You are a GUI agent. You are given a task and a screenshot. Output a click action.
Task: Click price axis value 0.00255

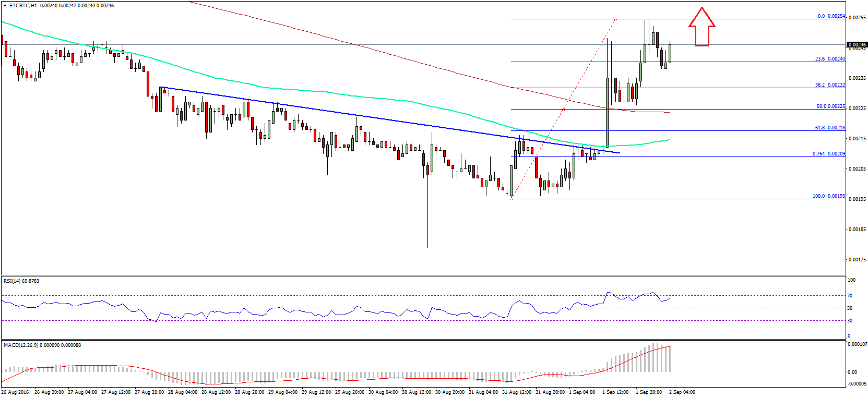pyautogui.click(x=858, y=18)
